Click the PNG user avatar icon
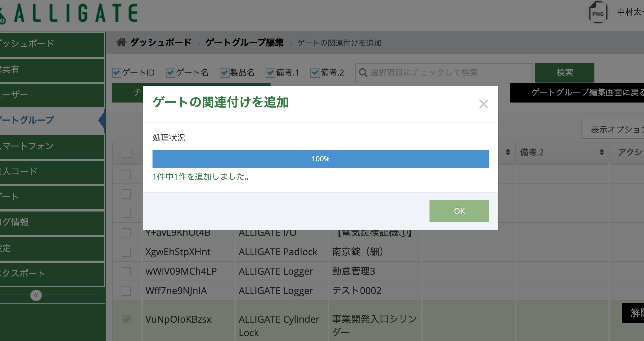The image size is (644, 341). point(598,12)
